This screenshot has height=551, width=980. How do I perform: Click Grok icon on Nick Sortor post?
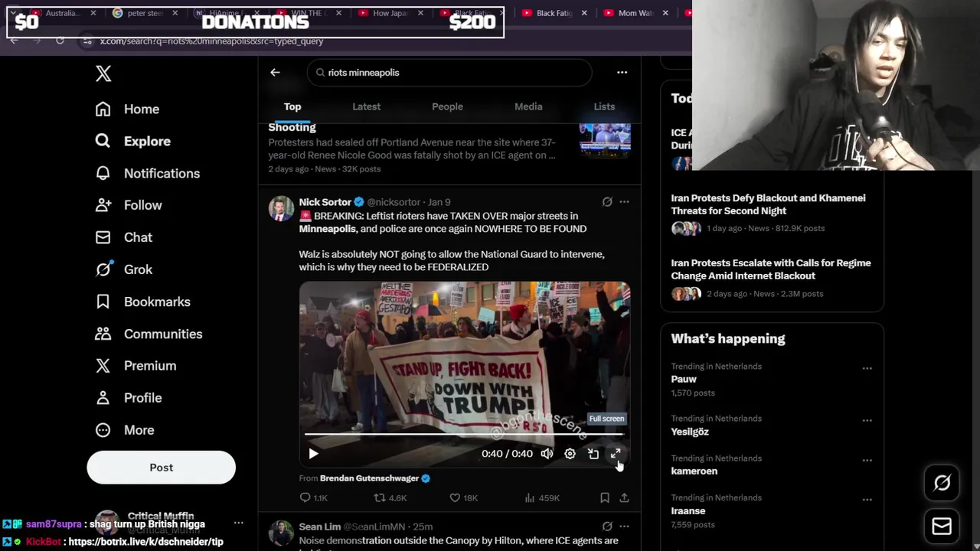point(607,202)
